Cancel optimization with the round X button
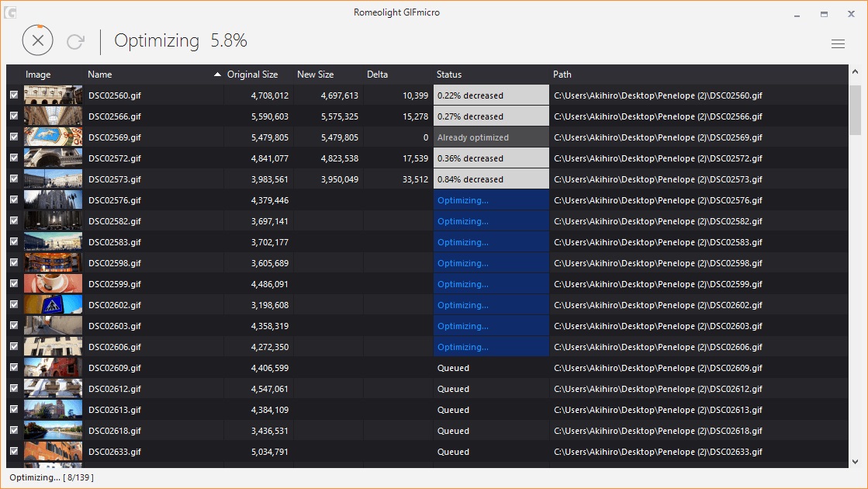This screenshot has height=489, width=868. coord(37,40)
